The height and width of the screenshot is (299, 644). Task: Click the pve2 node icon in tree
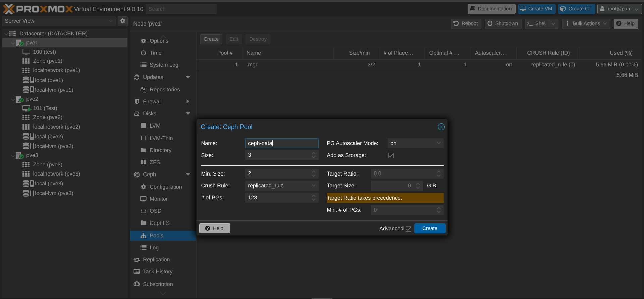[x=20, y=99]
